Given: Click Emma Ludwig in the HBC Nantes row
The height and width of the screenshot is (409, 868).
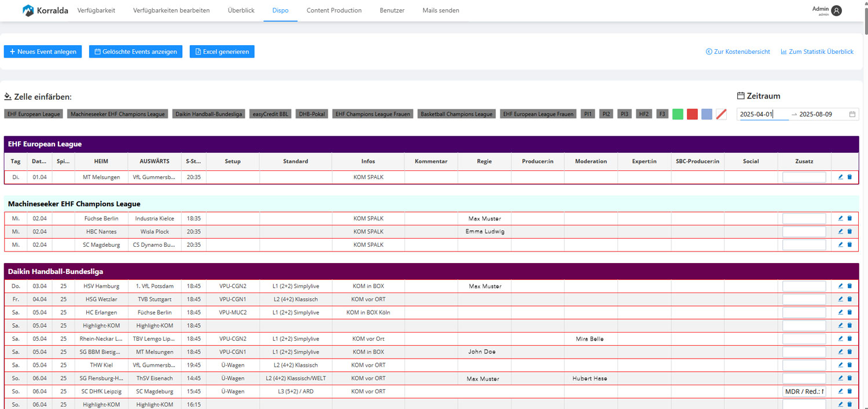Looking at the screenshot, I should (485, 232).
